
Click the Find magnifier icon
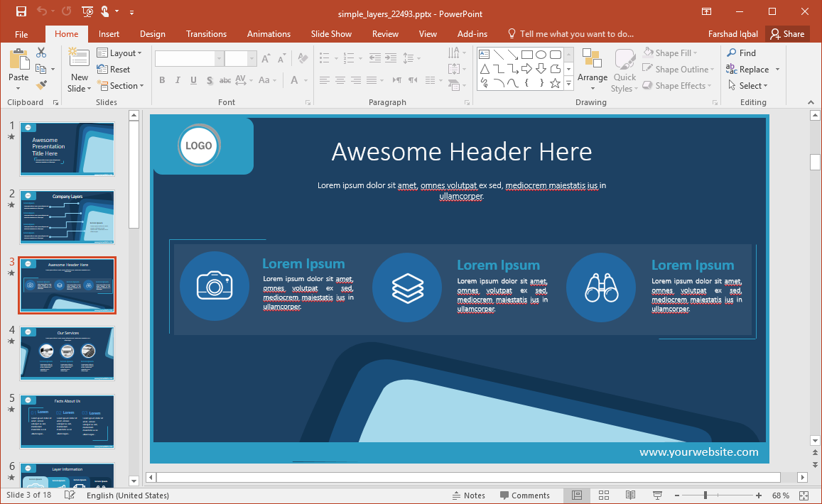click(732, 53)
